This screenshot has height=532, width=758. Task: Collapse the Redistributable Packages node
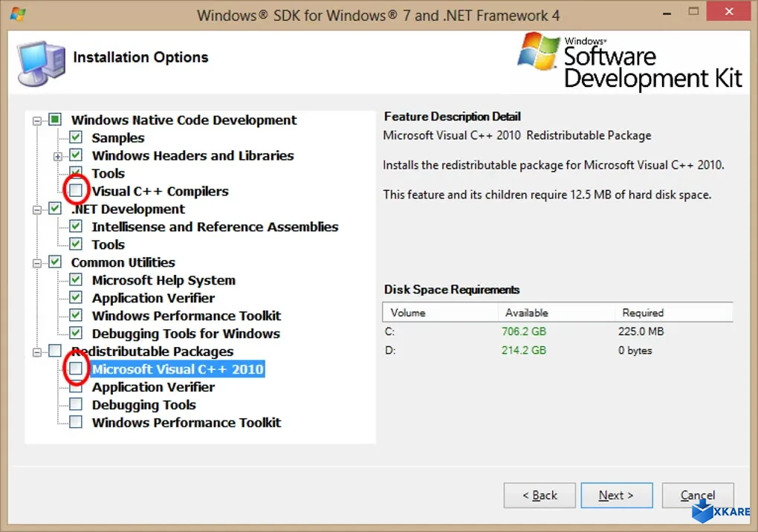pos(36,352)
